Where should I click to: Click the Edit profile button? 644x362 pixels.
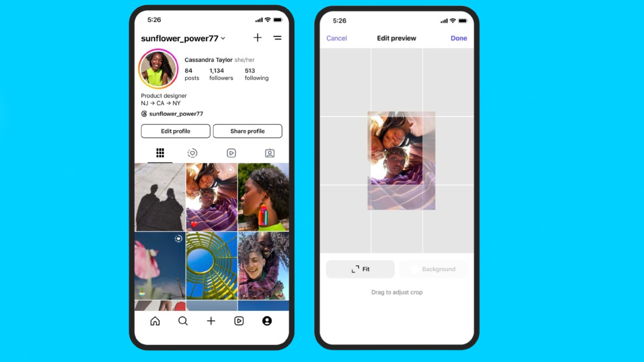coord(175,131)
